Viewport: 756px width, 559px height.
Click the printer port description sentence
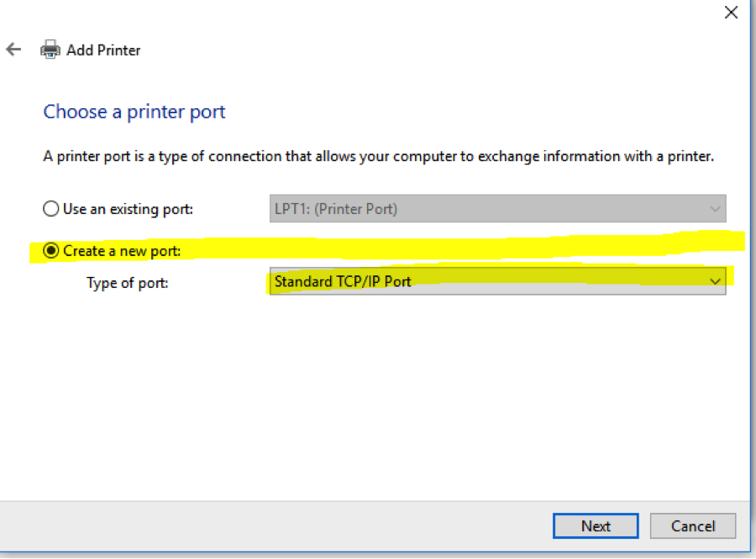(378, 157)
